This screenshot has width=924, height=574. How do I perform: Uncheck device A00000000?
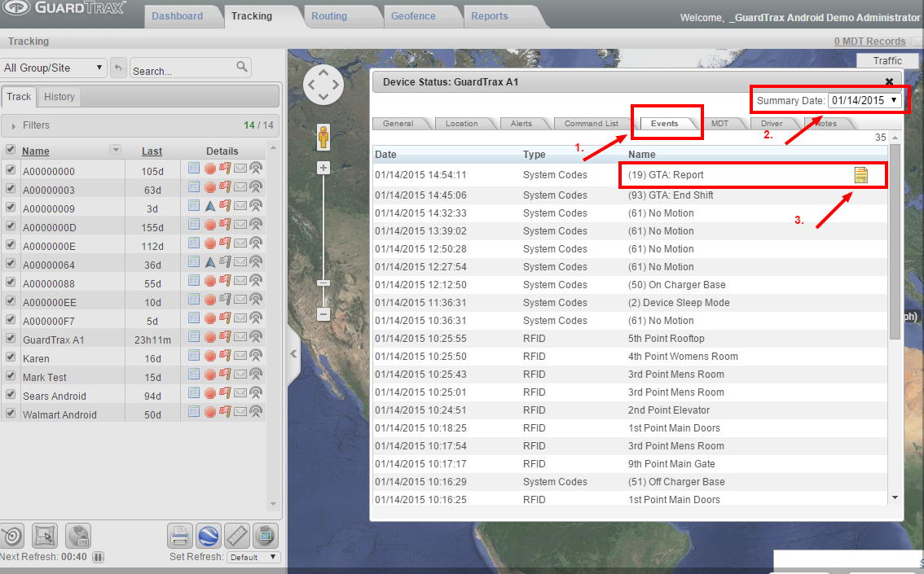[10, 169]
